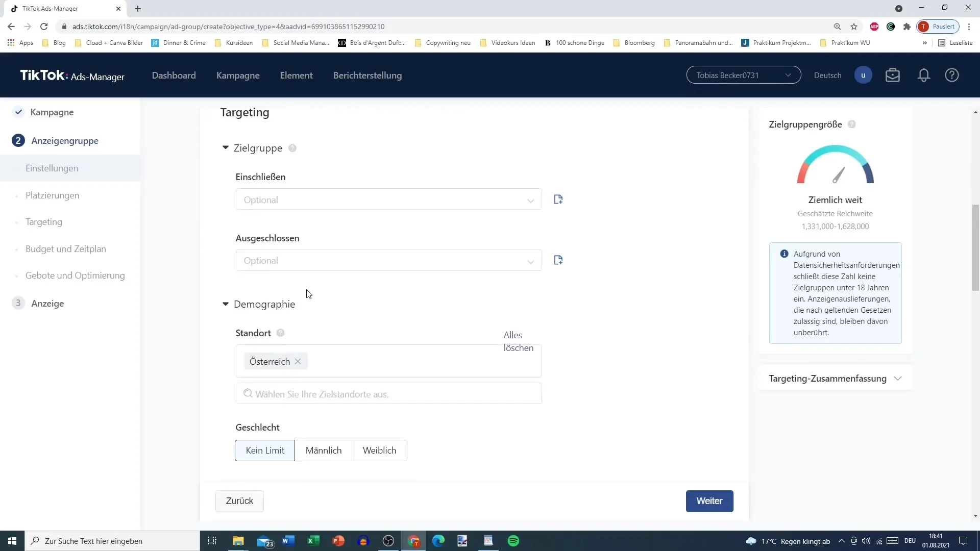This screenshot has height=551, width=980.
Task: Click the search magnifier icon in location field
Action: click(248, 393)
